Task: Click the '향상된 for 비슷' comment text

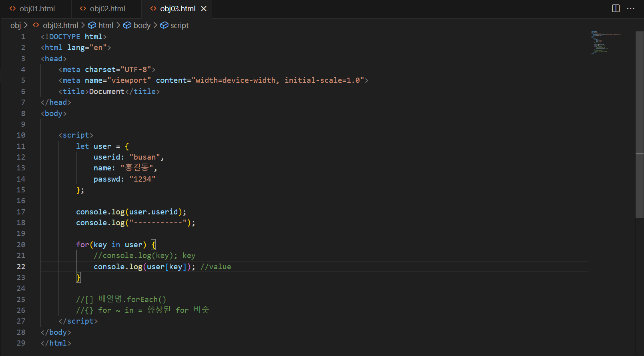Action: click(178, 310)
